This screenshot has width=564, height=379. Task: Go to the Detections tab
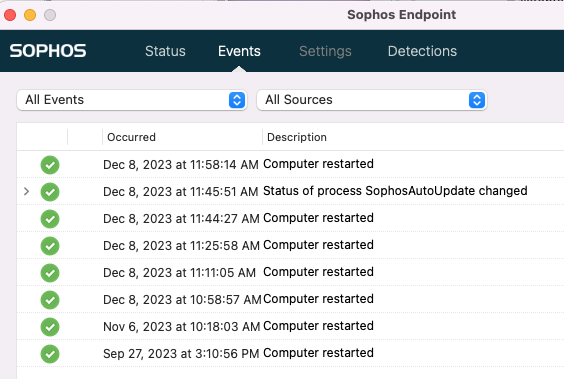click(x=422, y=51)
